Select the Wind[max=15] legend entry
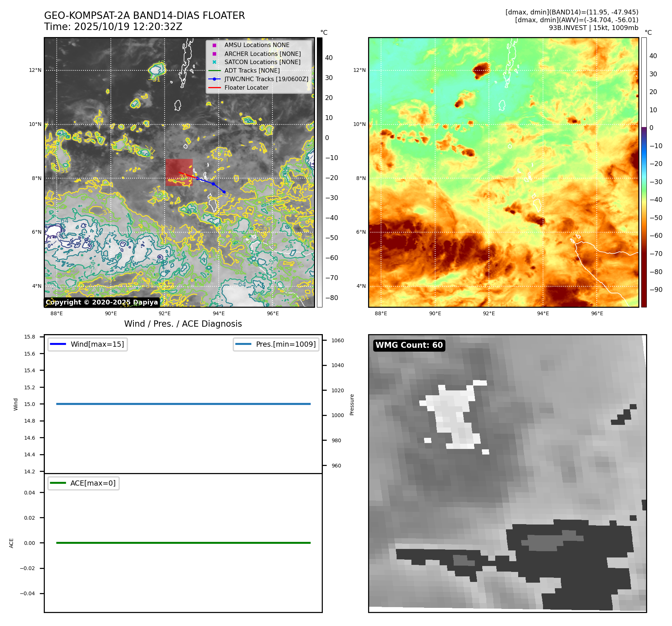This screenshot has width=672, height=626. 88,344
